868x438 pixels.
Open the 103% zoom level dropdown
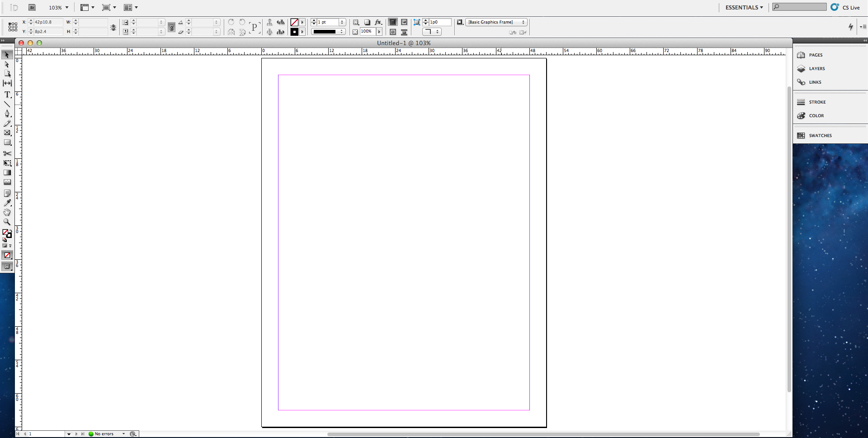(x=59, y=8)
